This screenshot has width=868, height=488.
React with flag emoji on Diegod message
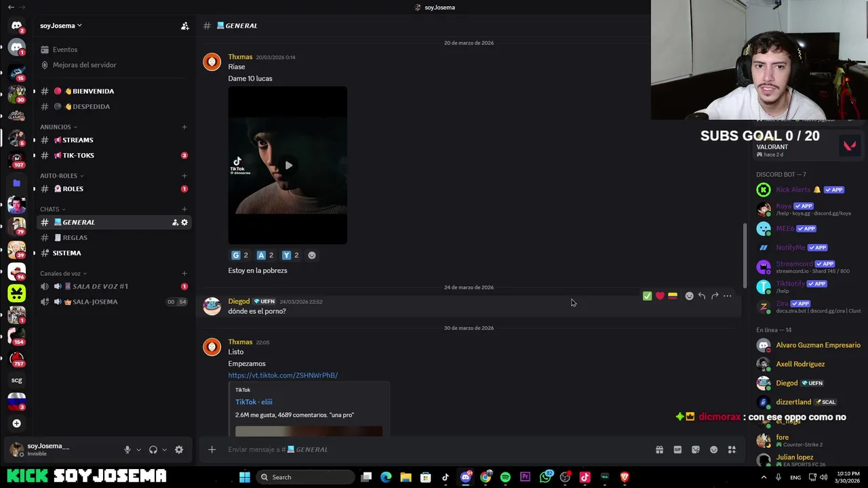pyautogui.click(x=673, y=296)
